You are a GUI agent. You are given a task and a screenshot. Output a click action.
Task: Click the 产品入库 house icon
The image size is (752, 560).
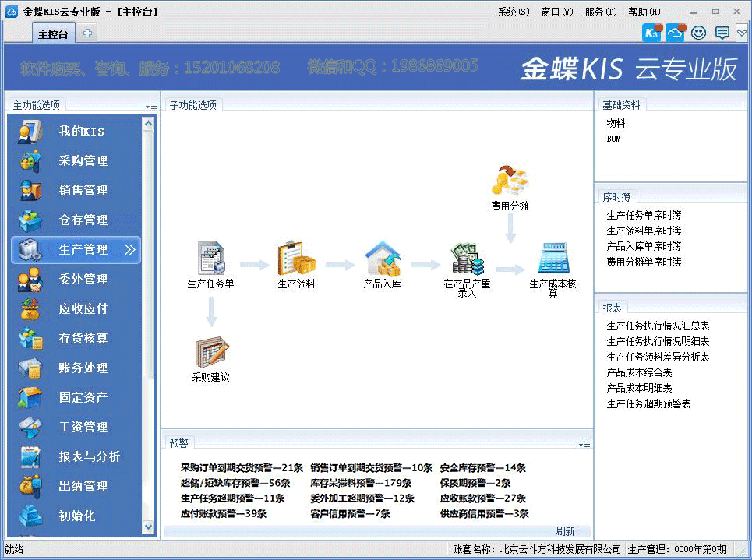[x=383, y=259]
